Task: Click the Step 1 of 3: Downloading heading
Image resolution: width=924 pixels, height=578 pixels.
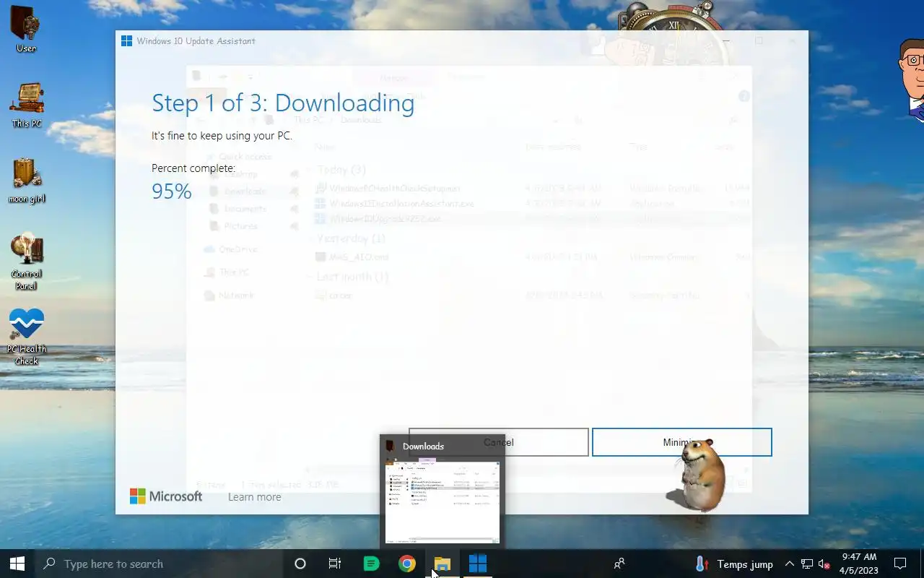Action: point(283,103)
